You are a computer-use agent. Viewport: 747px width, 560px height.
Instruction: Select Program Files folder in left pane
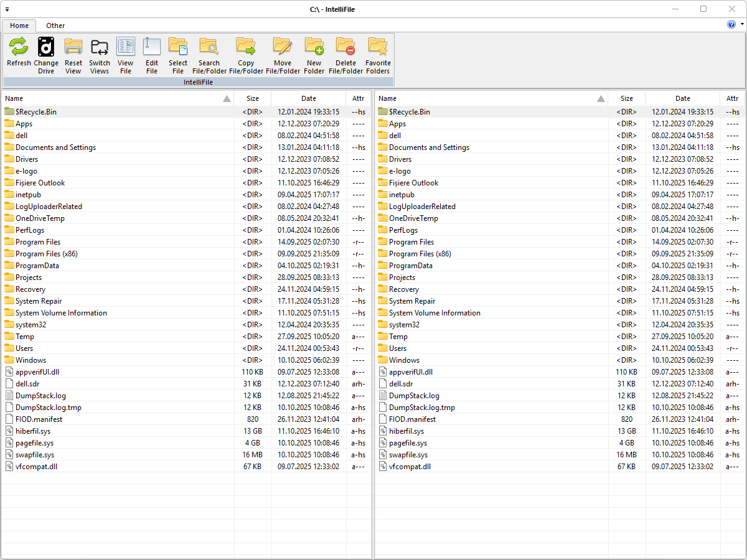[x=38, y=242]
